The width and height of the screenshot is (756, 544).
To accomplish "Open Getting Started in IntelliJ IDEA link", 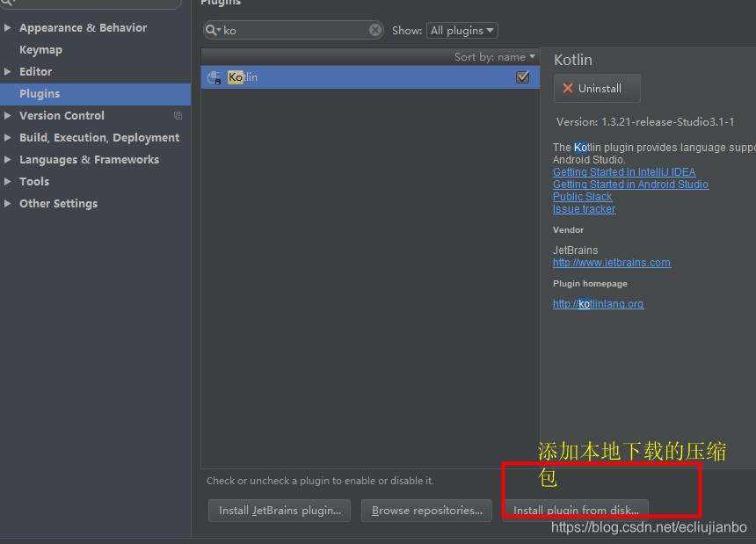I will coord(624,172).
